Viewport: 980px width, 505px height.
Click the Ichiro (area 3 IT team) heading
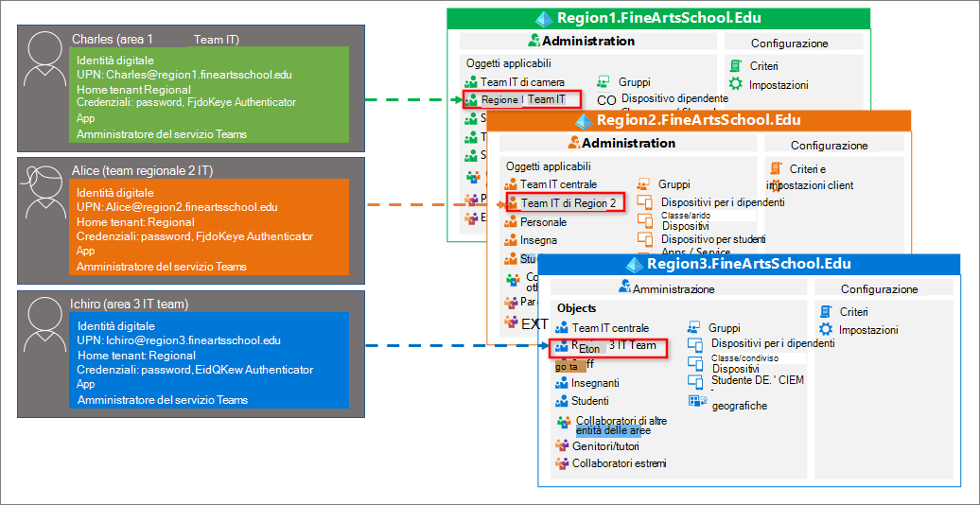130,304
